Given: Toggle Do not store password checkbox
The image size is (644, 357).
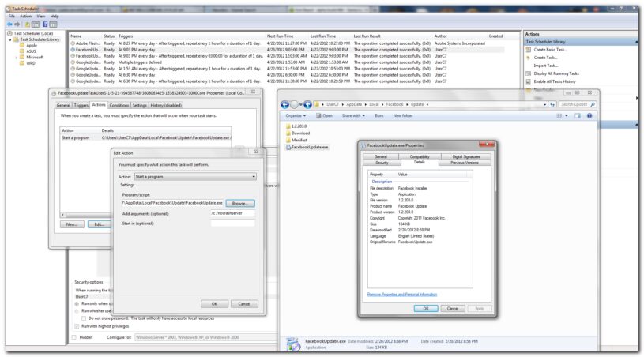Looking at the screenshot, I should (84, 318).
